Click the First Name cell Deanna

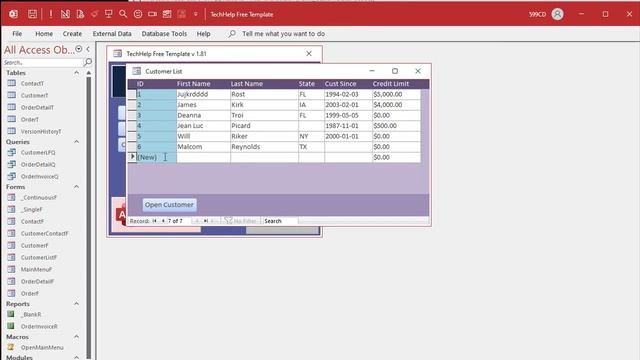pos(203,115)
